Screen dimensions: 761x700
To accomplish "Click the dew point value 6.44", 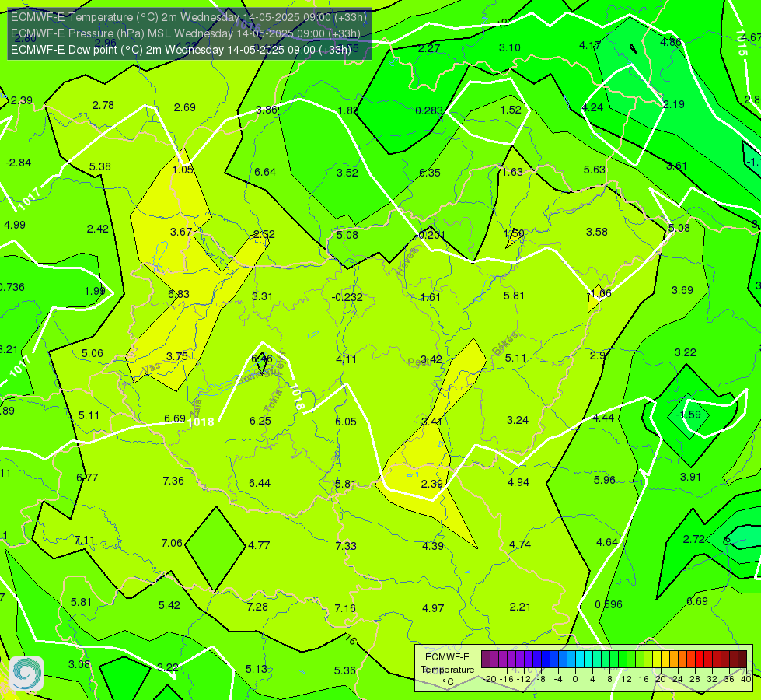I will (260, 483).
